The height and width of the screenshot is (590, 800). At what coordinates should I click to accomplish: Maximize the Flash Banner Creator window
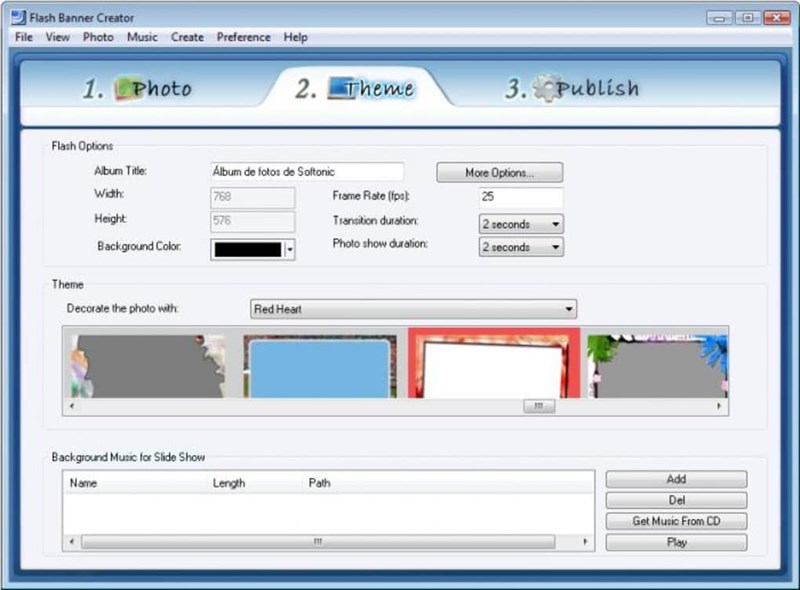click(x=747, y=18)
